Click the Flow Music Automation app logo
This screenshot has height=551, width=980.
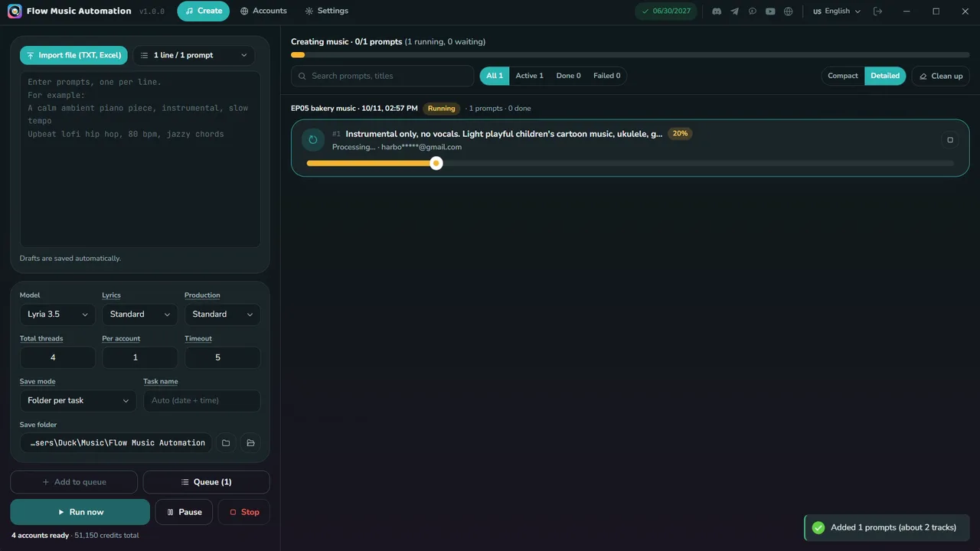[x=15, y=11]
